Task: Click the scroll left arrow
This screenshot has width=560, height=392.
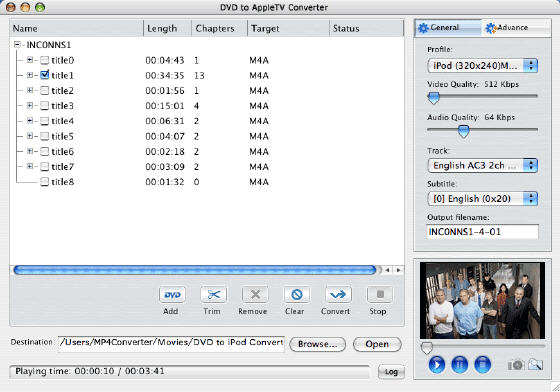Action: point(387,270)
